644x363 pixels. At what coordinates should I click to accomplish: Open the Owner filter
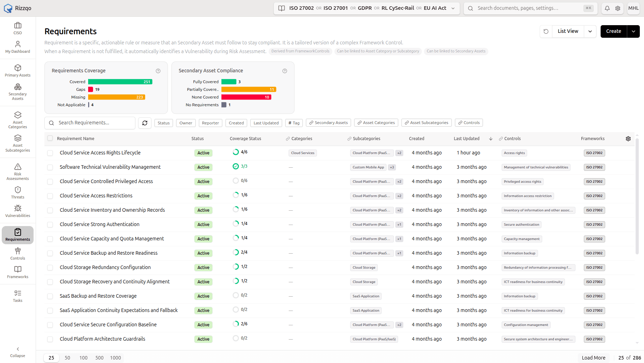point(186,123)
